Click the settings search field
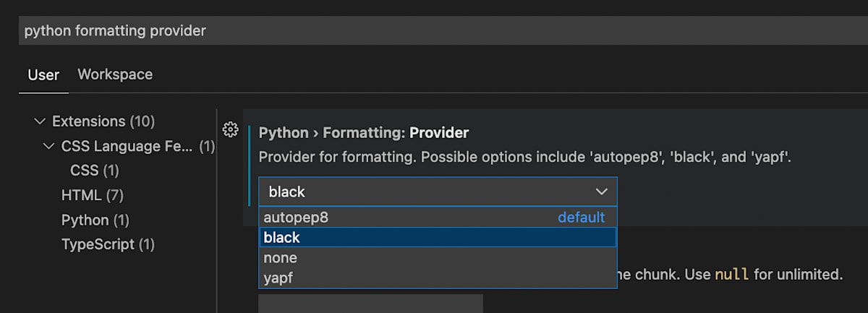 click(443, 30)
